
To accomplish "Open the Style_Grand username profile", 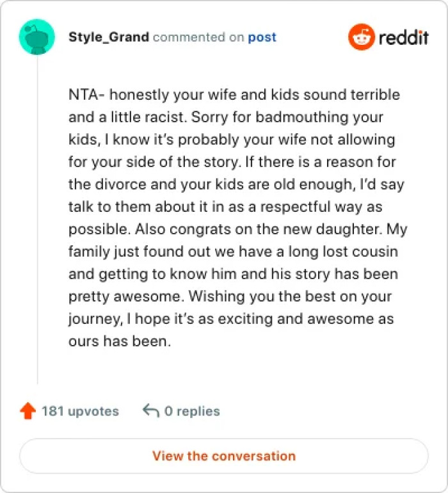I will click(109, 37).
